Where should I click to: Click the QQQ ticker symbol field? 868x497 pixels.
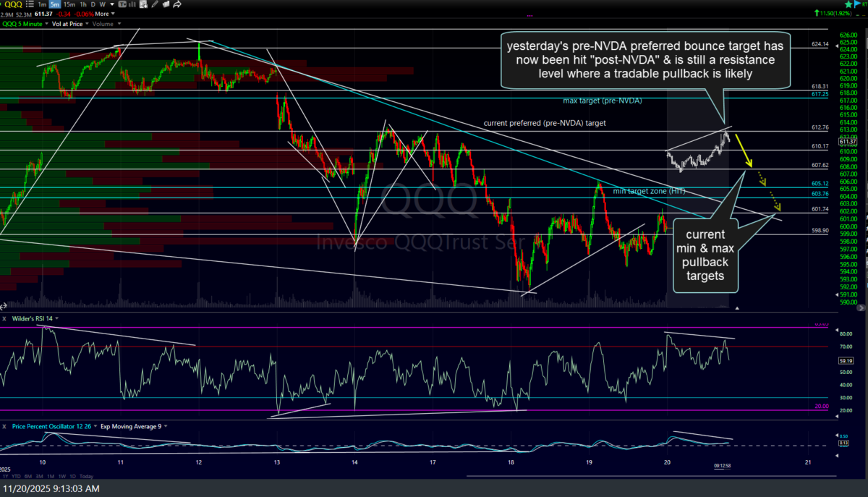click(x=14, y=4)
